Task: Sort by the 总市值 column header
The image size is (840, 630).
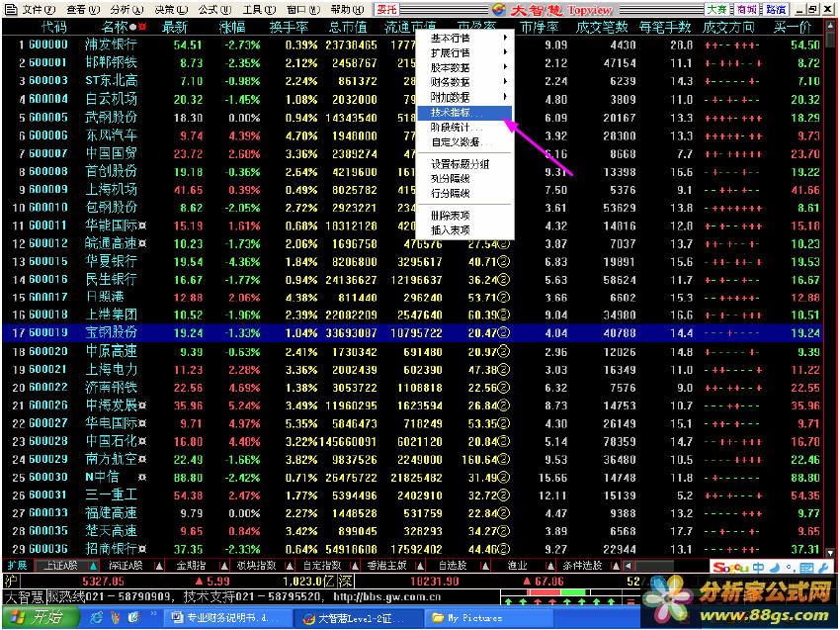Action: point(348,27)
